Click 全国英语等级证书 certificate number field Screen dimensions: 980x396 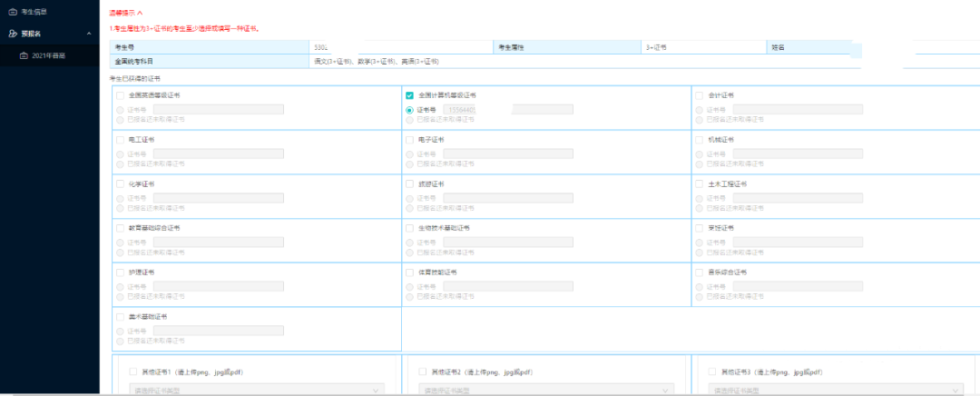[218, 110]
